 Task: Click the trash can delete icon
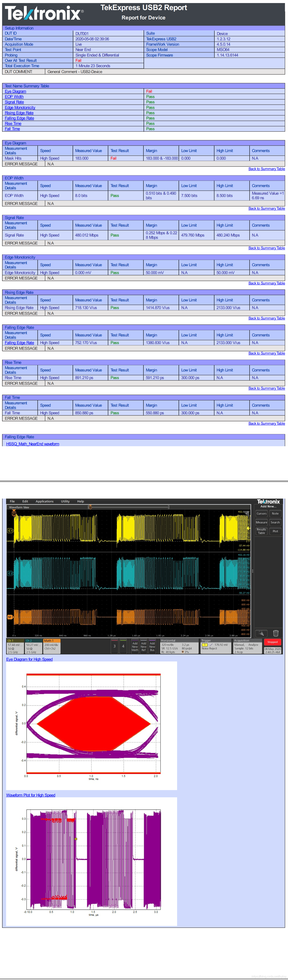(x=276, y=633)
